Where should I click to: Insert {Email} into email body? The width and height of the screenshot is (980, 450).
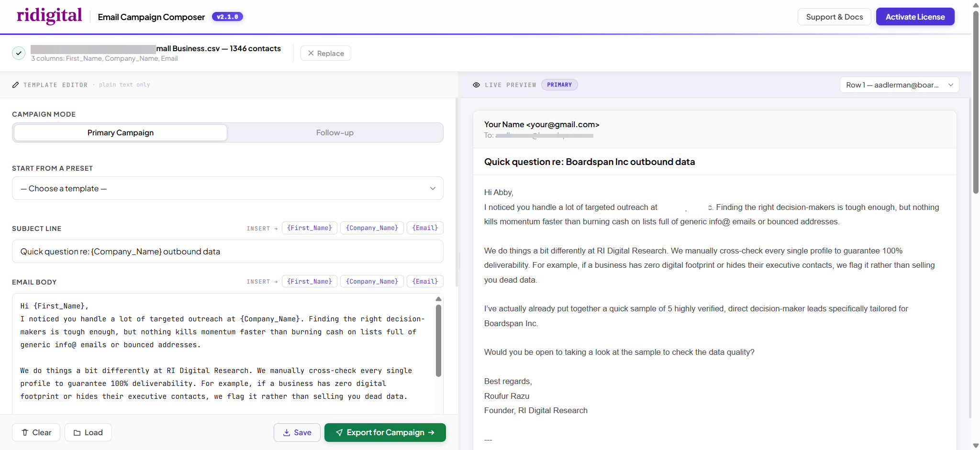tap(425, 282)
